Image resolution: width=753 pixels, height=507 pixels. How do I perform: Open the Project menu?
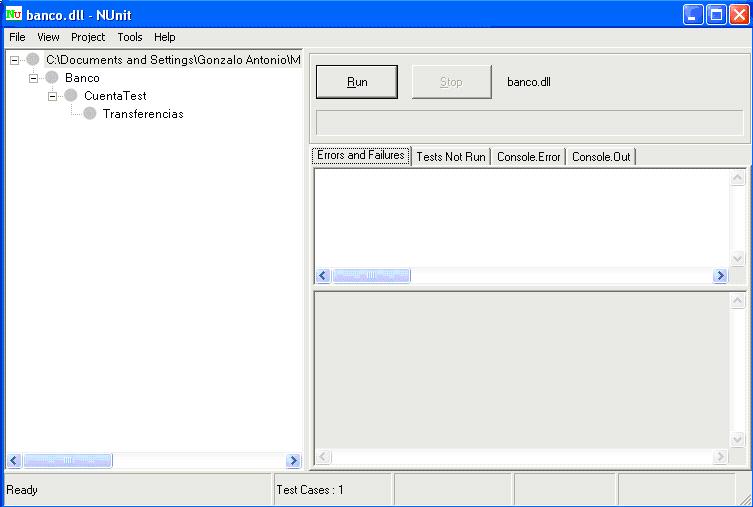coord(88,37)
